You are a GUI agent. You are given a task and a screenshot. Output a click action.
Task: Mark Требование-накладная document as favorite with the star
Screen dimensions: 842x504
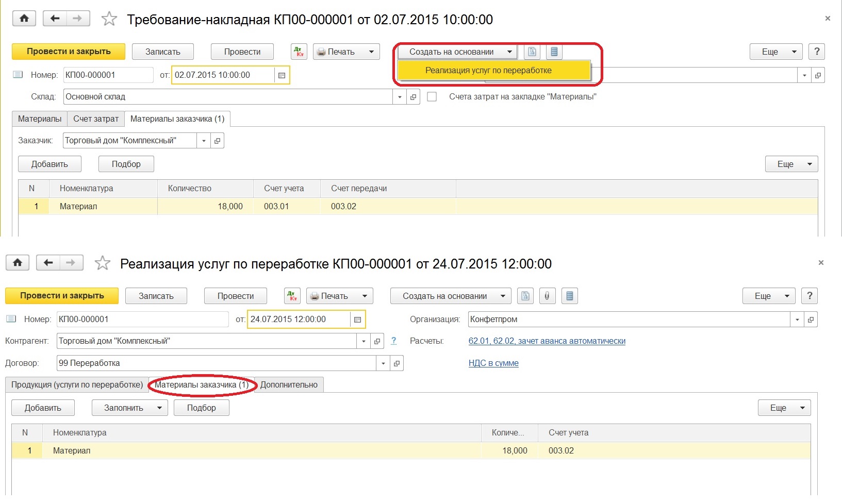109,19
